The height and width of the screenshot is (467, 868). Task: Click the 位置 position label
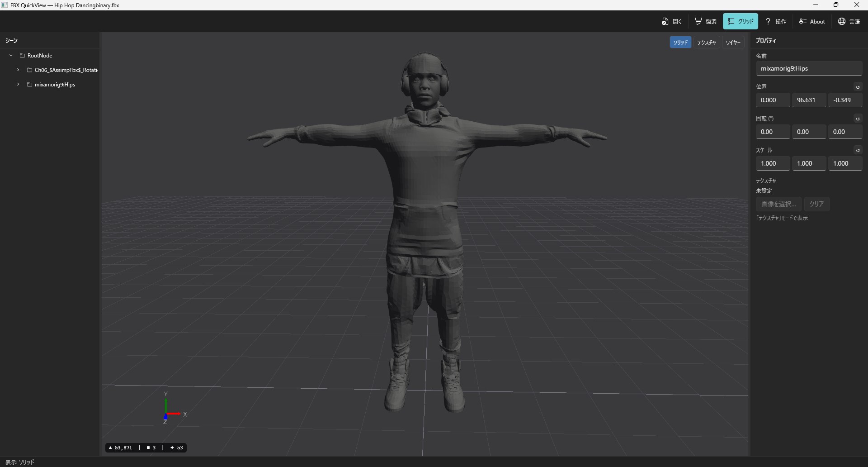(x=761, y=87)
